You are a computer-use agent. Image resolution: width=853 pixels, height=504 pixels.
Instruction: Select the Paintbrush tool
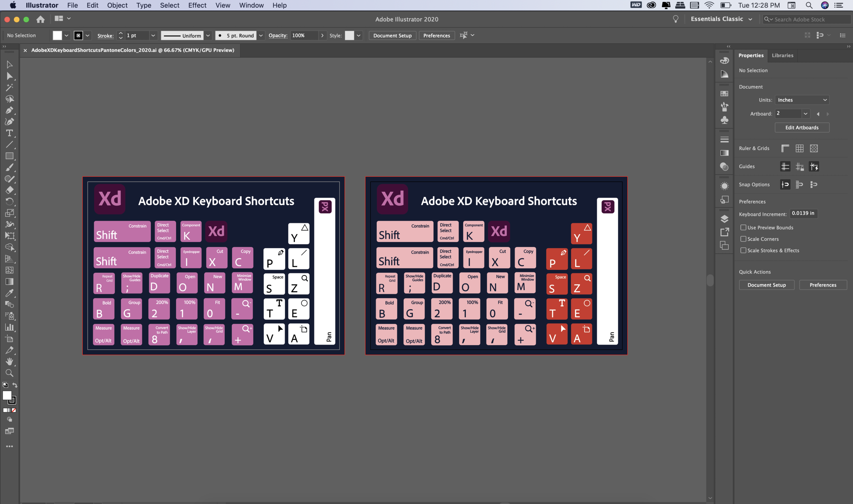pos(10,167)
